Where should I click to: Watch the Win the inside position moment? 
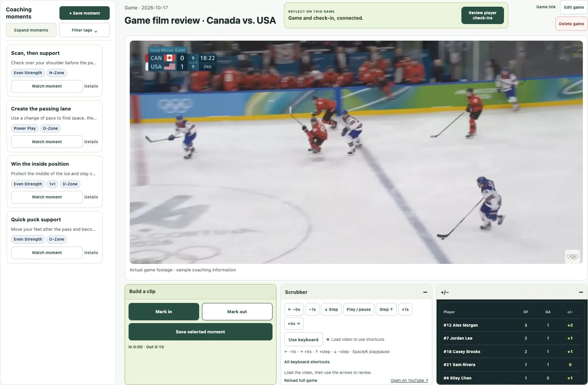coord(47,197)
